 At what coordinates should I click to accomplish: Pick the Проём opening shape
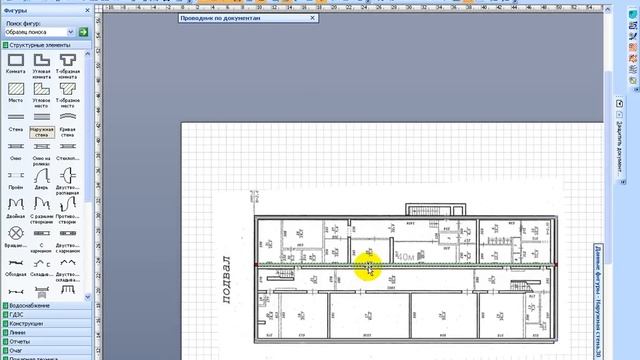pyautogui.click(x=16, y=180)
